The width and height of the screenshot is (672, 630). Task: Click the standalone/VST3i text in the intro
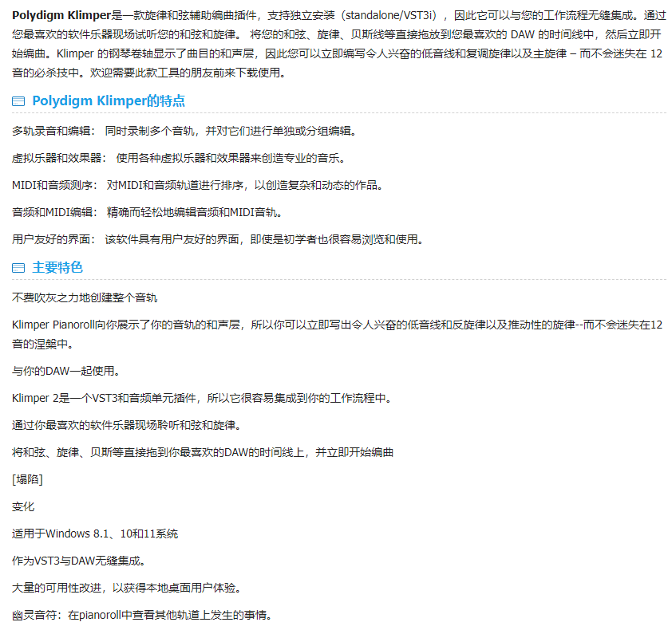tap(391, 15)
